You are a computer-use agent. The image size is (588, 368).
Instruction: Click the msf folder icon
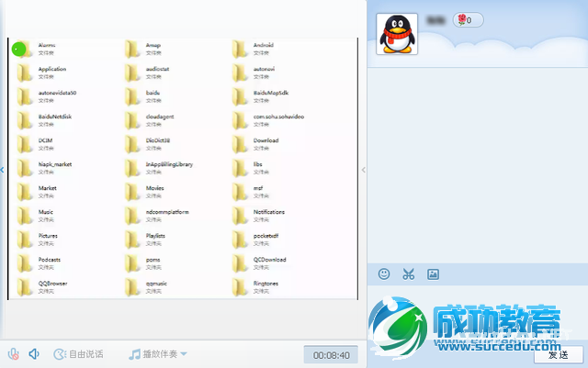tap(239, 192)
